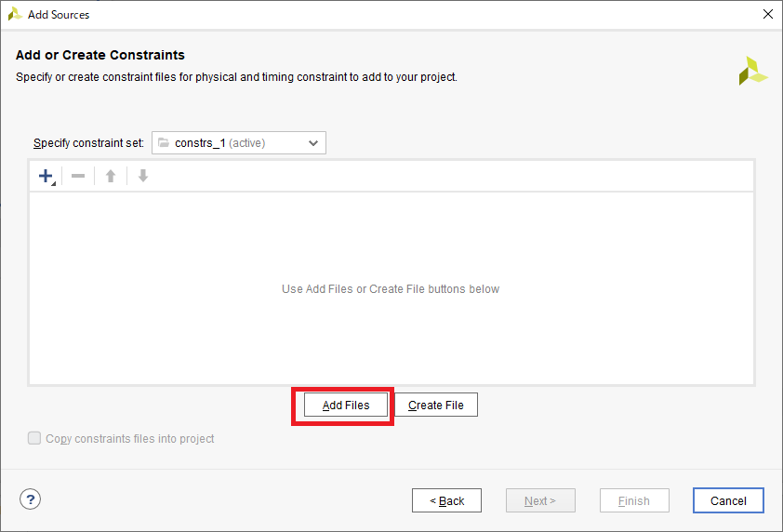Click the minus remove icon in toolbar
This screenshot has width=783, height=532.
(78, 176)
